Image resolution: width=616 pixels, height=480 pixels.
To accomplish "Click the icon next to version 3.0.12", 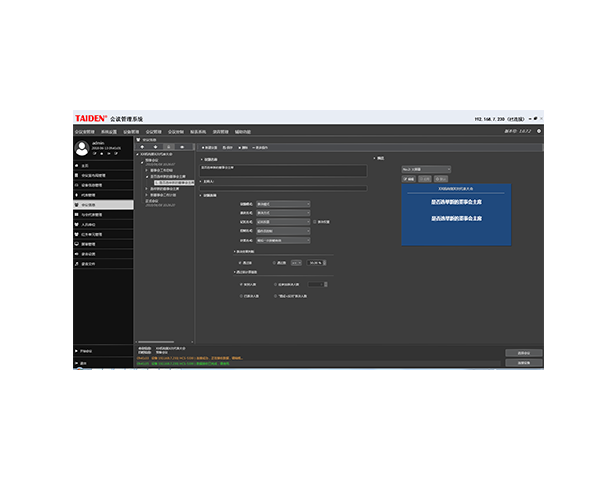I will click(538, 131).
